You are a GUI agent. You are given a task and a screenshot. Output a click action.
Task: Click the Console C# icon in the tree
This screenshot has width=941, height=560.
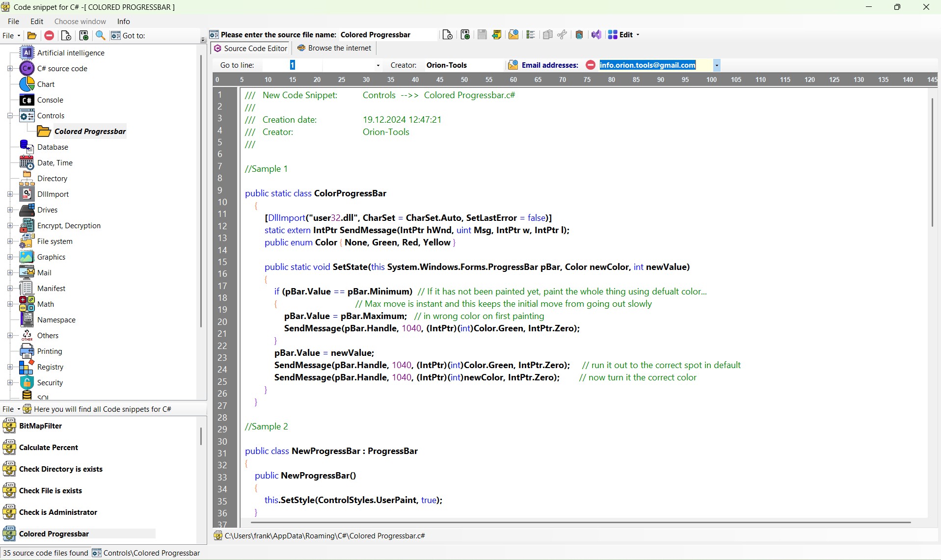click(27, 100)
